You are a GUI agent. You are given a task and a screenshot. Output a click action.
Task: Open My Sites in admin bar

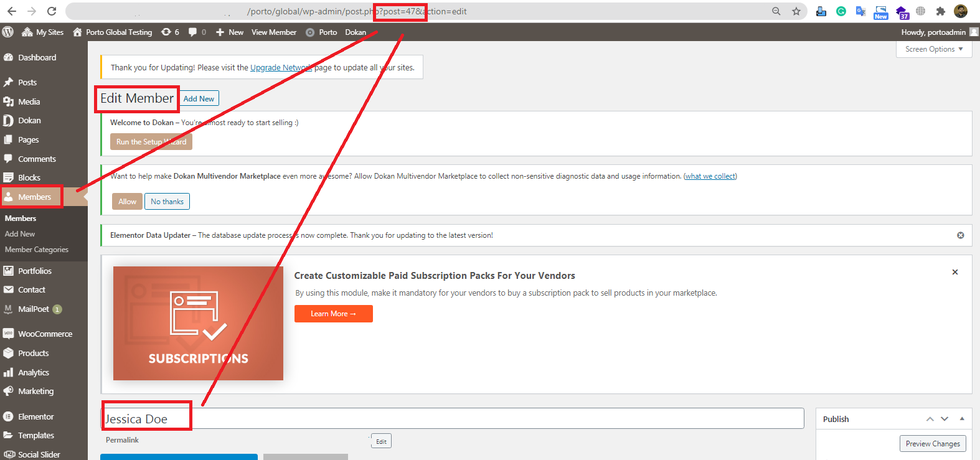pos(43,32)
